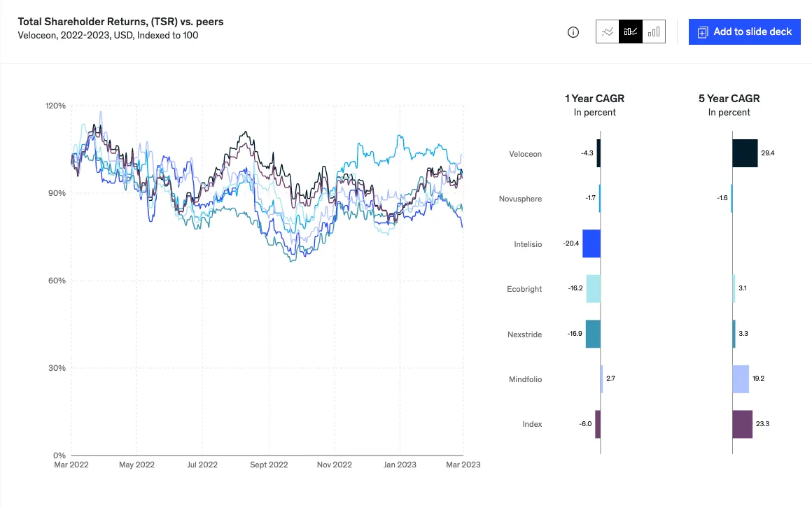Click the Add to slide deck button
The image size is (812, 508).
744,31
